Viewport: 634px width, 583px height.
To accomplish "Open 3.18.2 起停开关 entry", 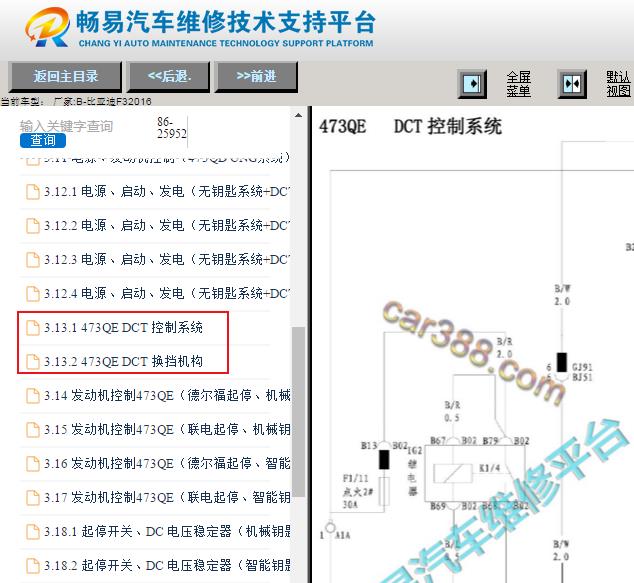I will tap(167, 565).
